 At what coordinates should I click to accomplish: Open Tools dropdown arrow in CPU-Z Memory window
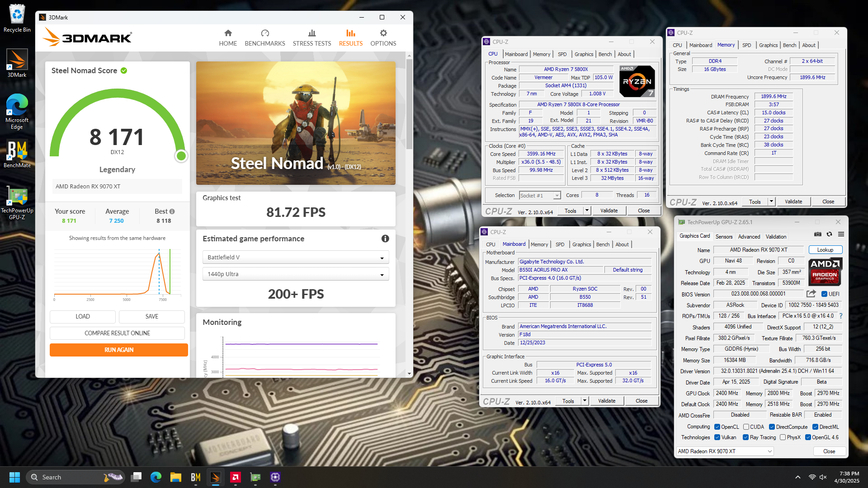(x=771, y=202)
